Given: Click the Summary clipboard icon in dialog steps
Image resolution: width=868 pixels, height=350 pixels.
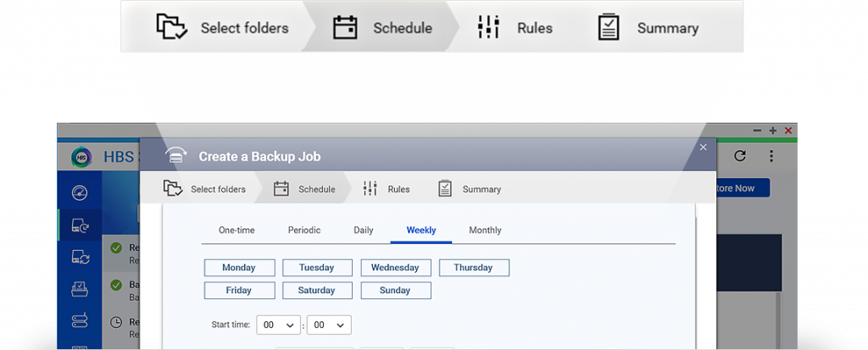Looking at the screenshot, I should (x=445, y=189).
